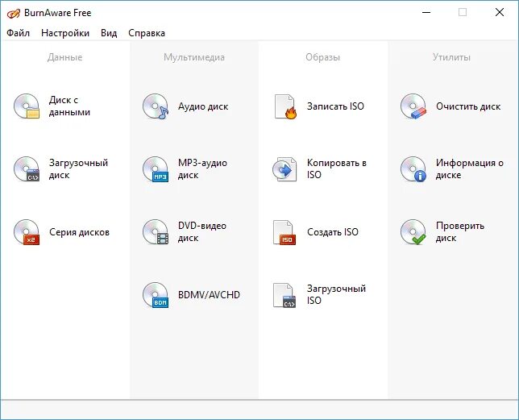Click the Загрузочный ISO file icon

coord(284,295)
